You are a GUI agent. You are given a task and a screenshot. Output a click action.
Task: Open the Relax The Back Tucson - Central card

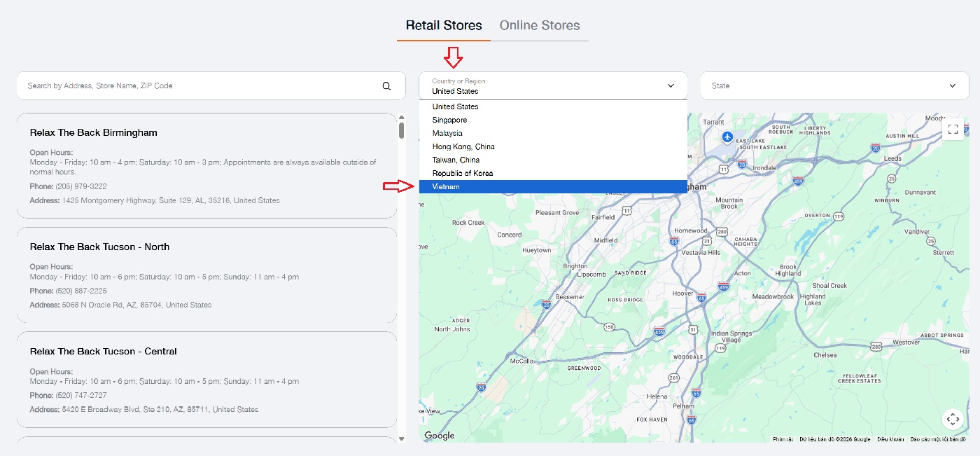206,380
